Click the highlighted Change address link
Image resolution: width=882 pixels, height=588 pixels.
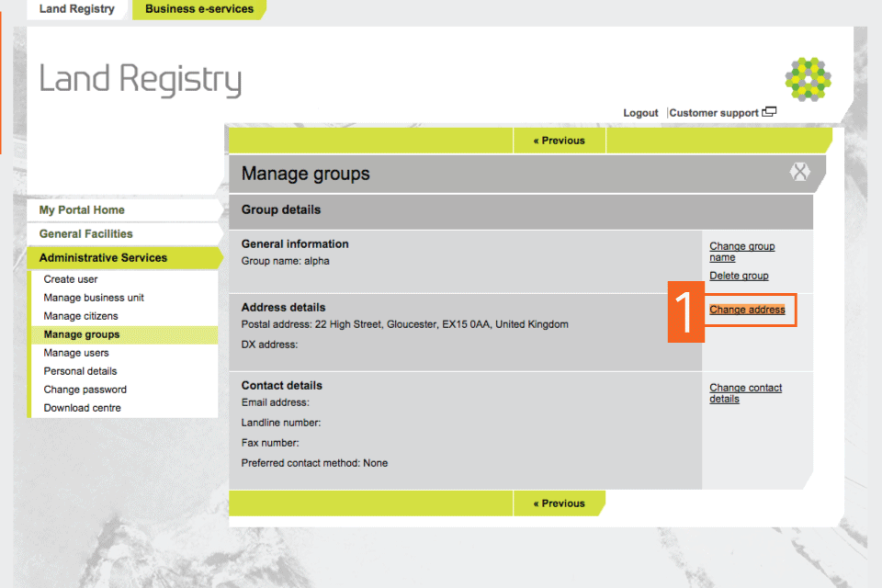click(x=747, y=310)
